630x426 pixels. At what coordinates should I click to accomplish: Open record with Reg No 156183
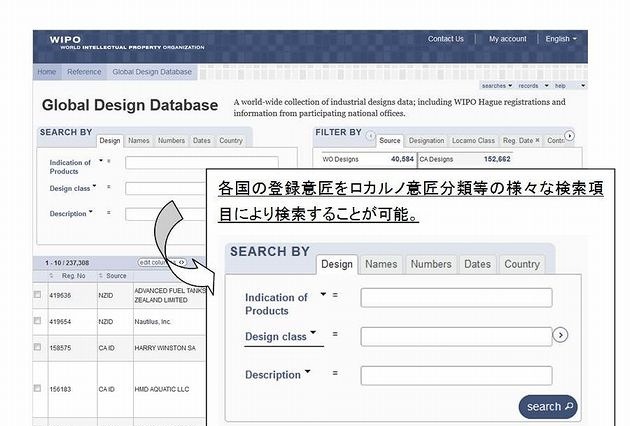point(60,389)
